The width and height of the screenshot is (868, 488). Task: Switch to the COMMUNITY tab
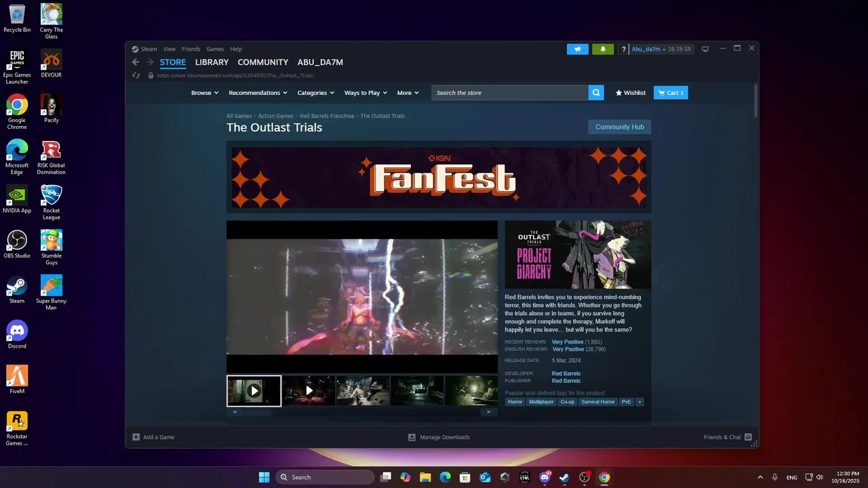pos(263,62)
